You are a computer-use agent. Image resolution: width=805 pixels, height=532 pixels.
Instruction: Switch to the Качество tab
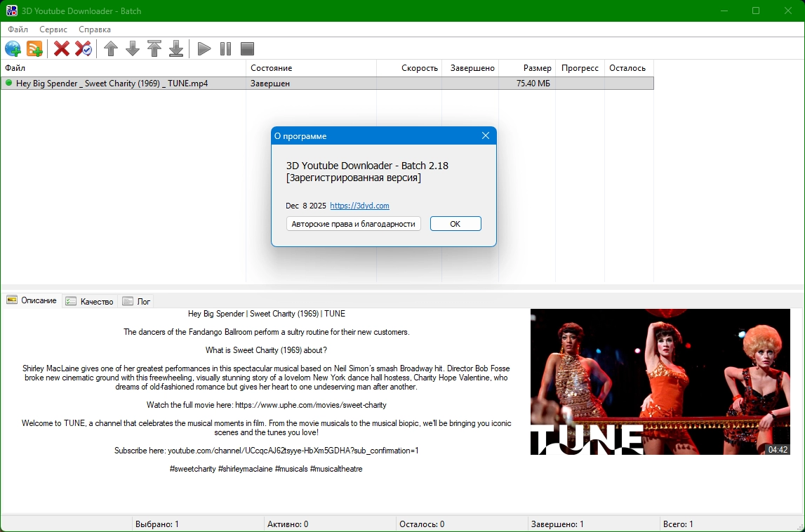[x=90, y=301]
